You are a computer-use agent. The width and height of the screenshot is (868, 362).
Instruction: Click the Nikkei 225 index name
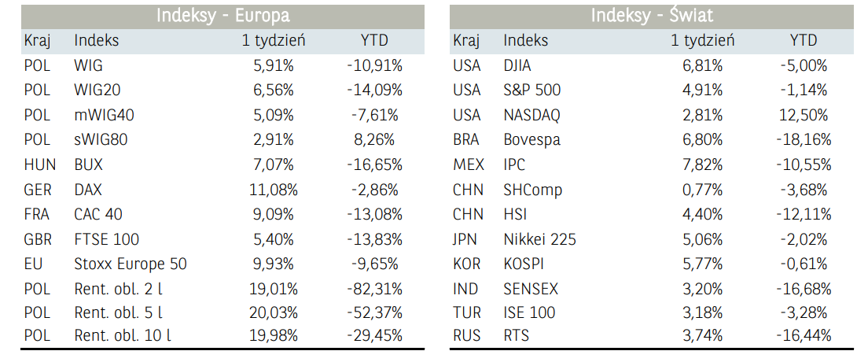pos(539,239)
